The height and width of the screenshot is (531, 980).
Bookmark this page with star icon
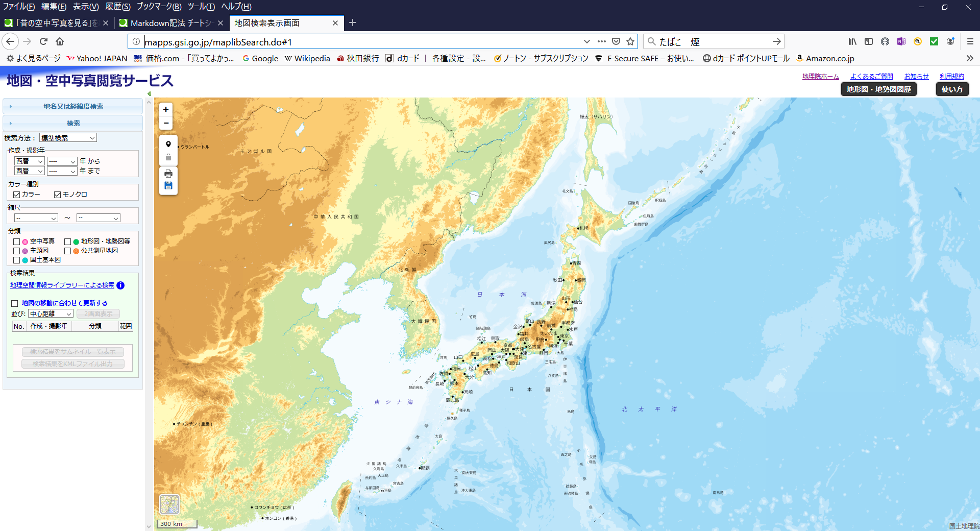[x=630, y=41]
